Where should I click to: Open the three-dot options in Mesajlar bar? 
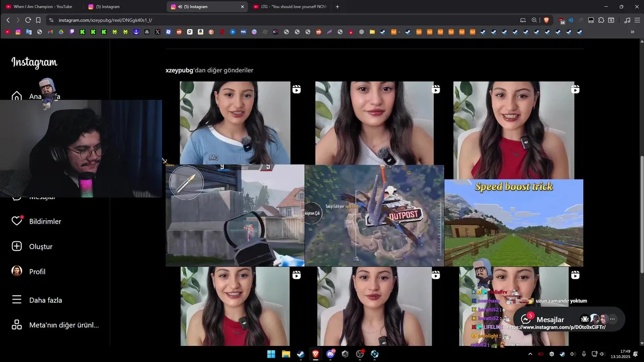tap(612, 319)
